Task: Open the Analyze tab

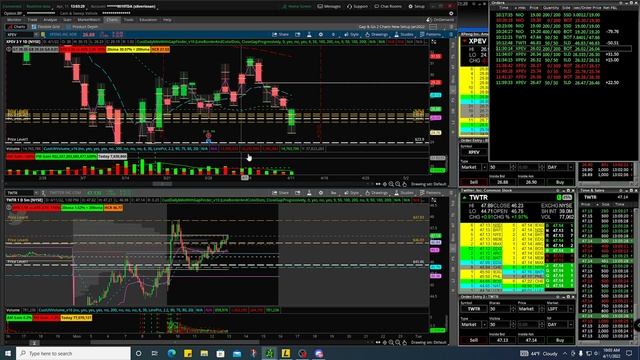Action: pos(50,20)
